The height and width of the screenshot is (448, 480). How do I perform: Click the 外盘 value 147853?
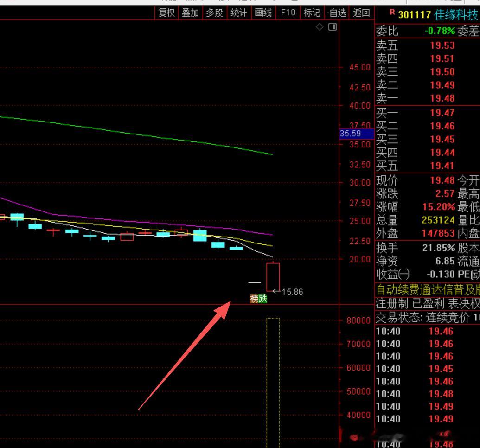point(438,233)
